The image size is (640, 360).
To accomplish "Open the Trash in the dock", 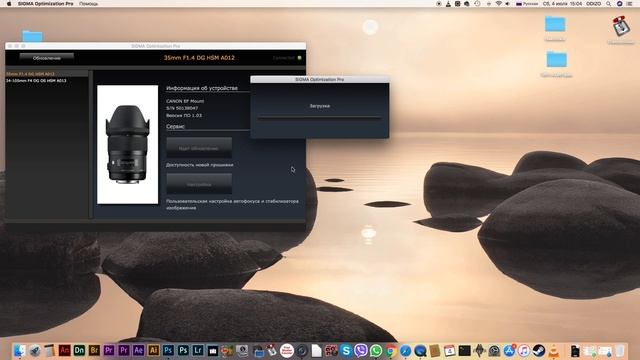I will pyautogui.click(x=620, y=350).
